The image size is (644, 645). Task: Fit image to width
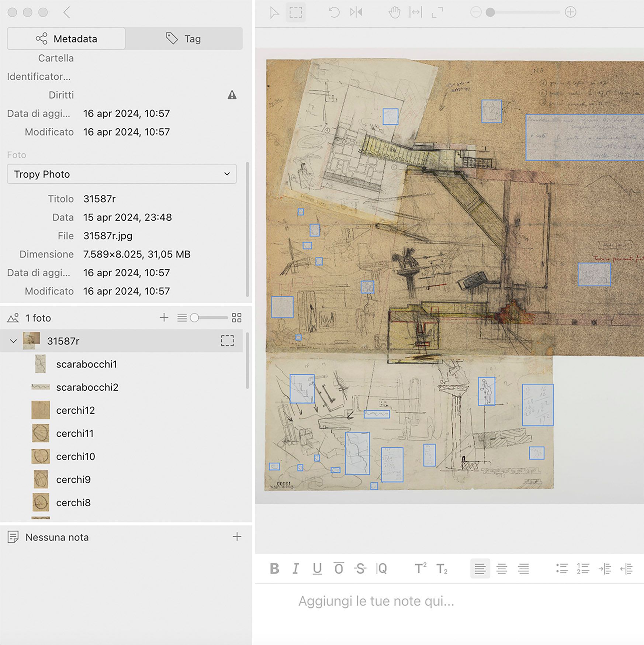click(x=416, y=13)
